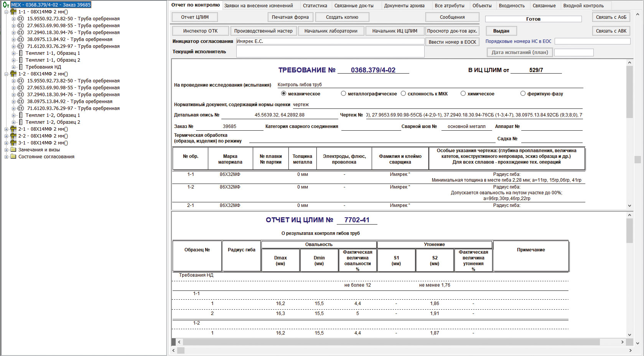The height and width of the screenshot is (356, 644).
Task: Click the ruler icon of the 3-1 08Х14МФ node
Action: coord(13,143)
